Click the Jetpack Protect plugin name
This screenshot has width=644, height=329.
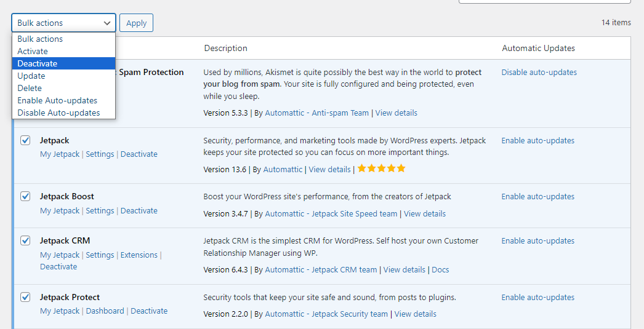[x=70, y=298]
